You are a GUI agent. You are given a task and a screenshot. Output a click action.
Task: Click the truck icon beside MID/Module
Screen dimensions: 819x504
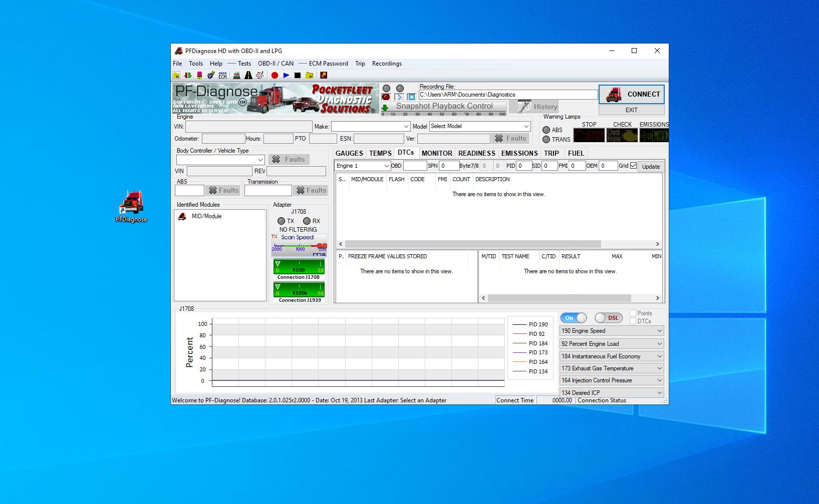pyautogui.click(x=182, y=216)
